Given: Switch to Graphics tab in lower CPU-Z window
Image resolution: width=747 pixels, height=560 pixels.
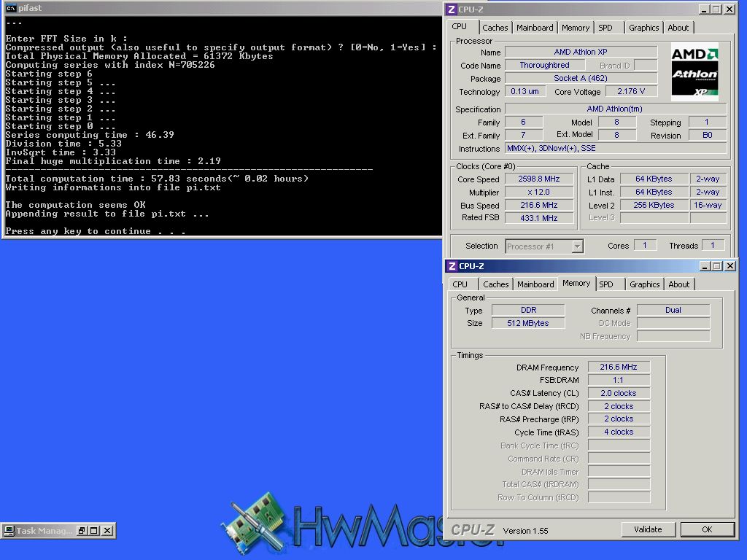Looking at the screenshot, I should tap(645, 284).
